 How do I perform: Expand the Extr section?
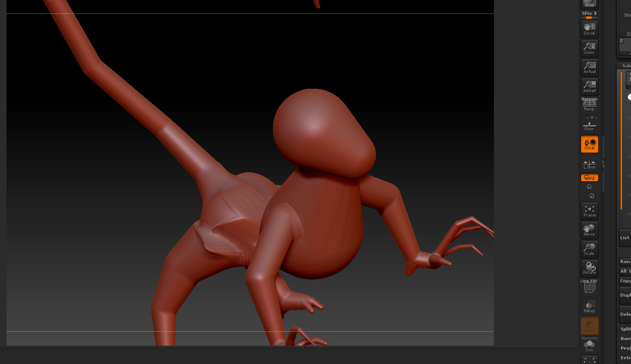pyautogui.click(x=625, y=358)
